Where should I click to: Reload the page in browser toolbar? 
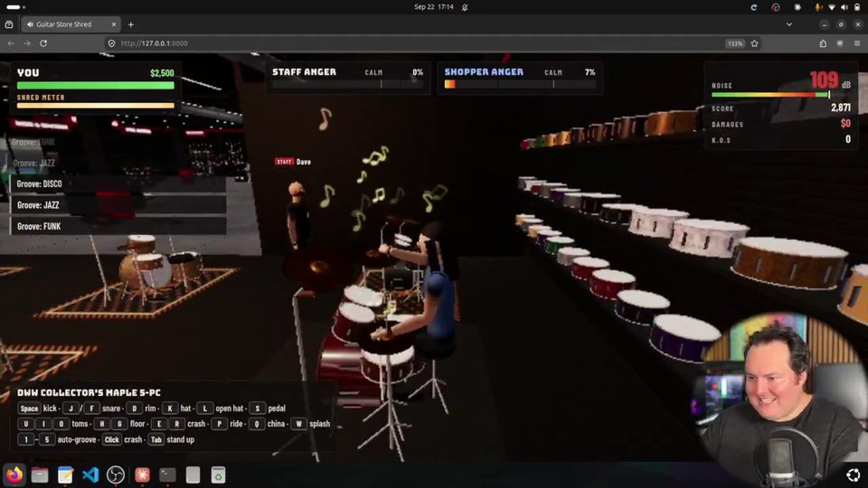pos(43,43)
